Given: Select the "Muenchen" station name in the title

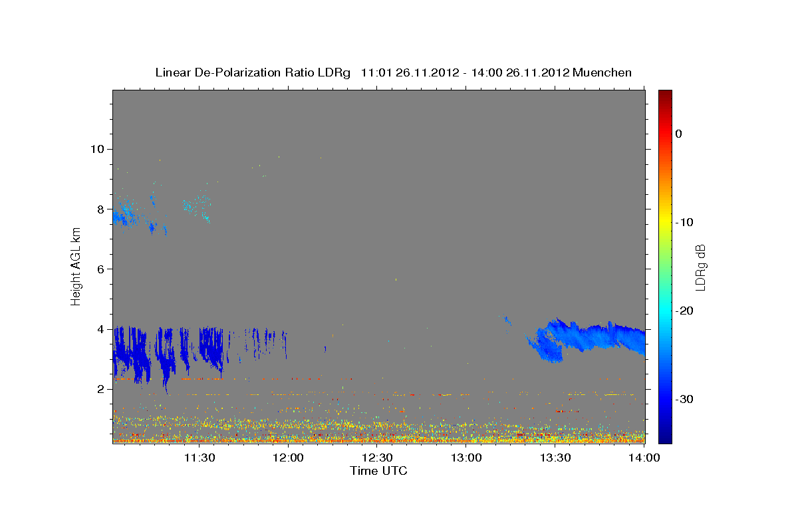Looking at the screenshot, I should tap(602, 72).
